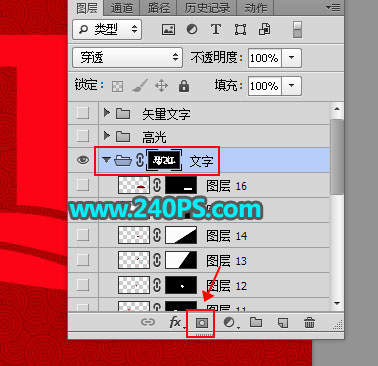
Task: Click mask link icon on 图层 12
Action: click(x=157, y=285)
